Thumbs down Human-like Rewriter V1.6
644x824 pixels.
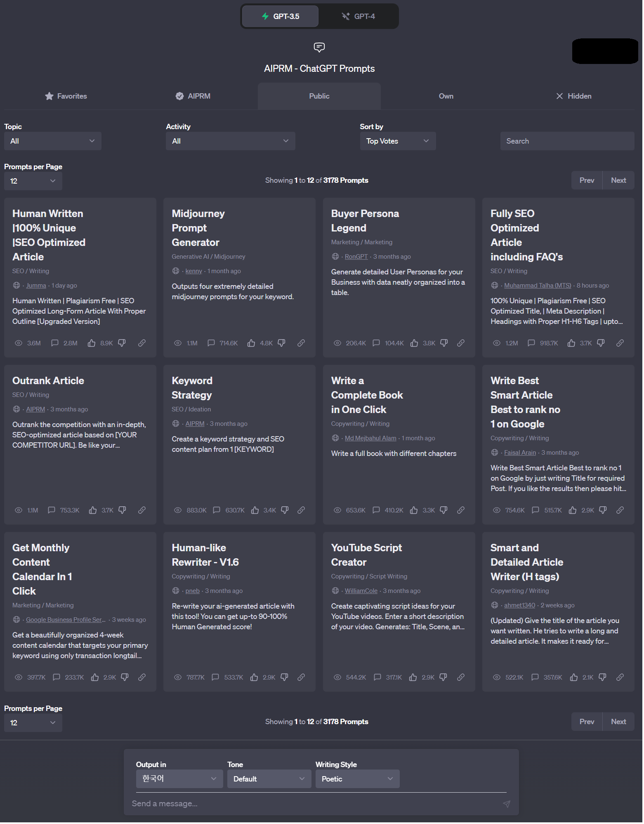click(x=285, y=678)
